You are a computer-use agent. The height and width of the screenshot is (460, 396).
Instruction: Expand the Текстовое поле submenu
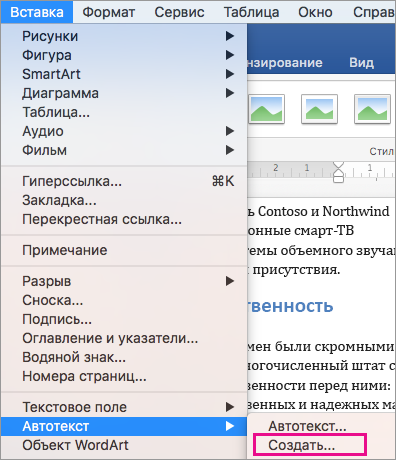(x=124, y=407)
